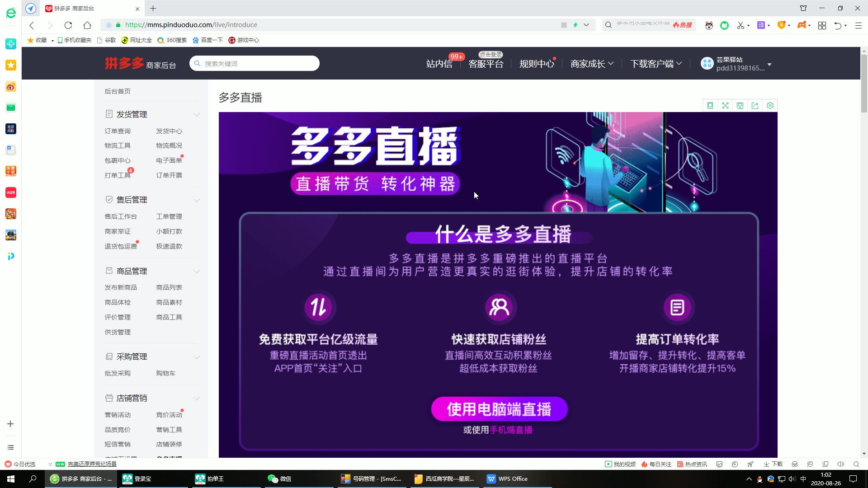Click 使用电脑端直播 button
This screenshot has width=868, height=488.
click(x=499, y=409)
